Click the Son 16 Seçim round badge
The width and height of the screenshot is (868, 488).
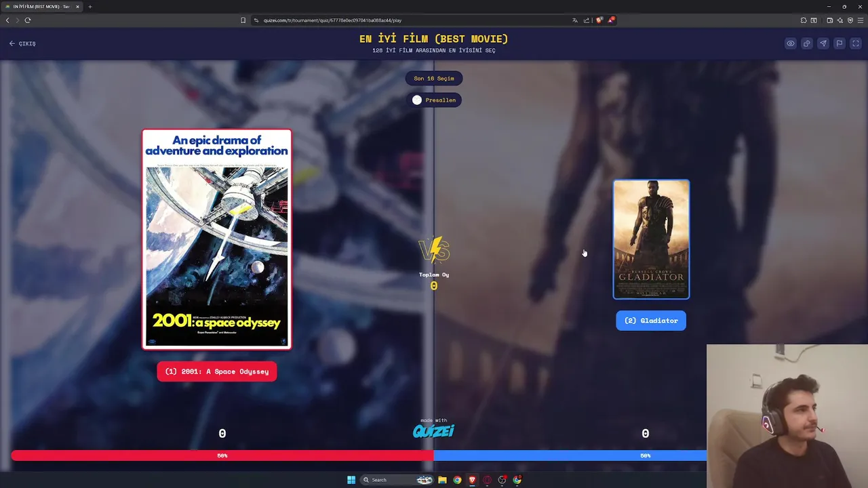434,79
